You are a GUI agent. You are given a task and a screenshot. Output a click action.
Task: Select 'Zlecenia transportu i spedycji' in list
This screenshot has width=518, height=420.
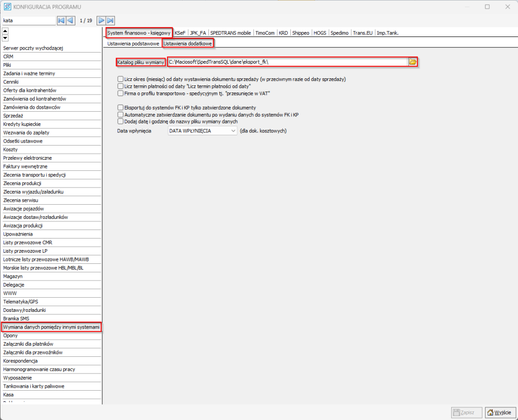[35, 175]
